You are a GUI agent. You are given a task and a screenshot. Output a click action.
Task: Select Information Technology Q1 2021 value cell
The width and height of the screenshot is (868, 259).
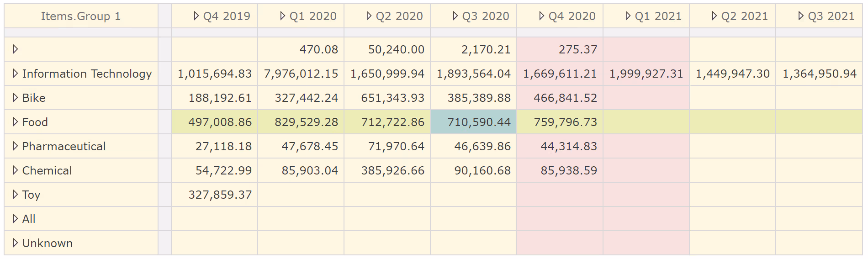point(646,74)
